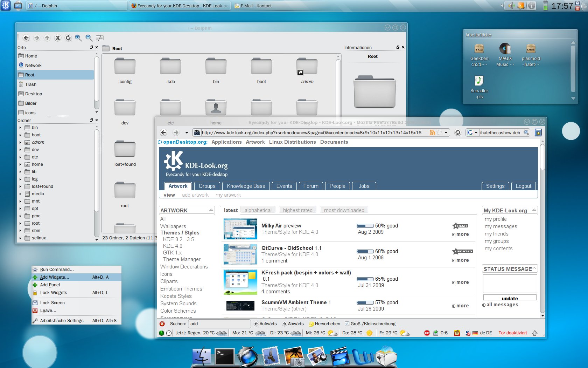Click Abwärts find next button
The image size is (588, 368).
click(x=293, y=324)
